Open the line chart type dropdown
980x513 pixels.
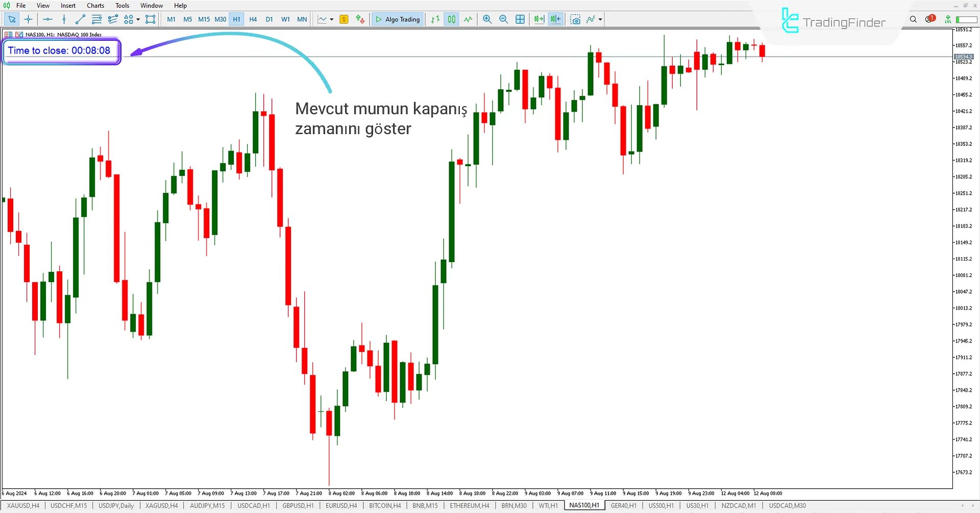(x=331, y=19)
